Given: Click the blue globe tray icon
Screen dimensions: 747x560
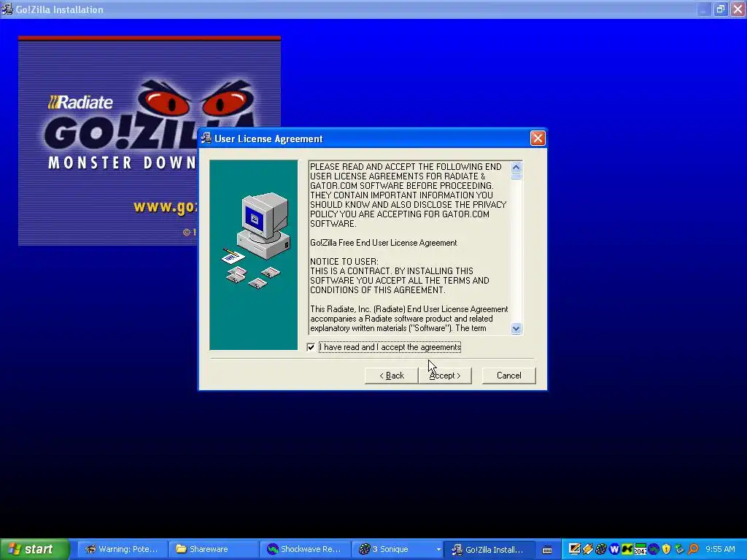Looking at the screenshot, I should 654,549.
